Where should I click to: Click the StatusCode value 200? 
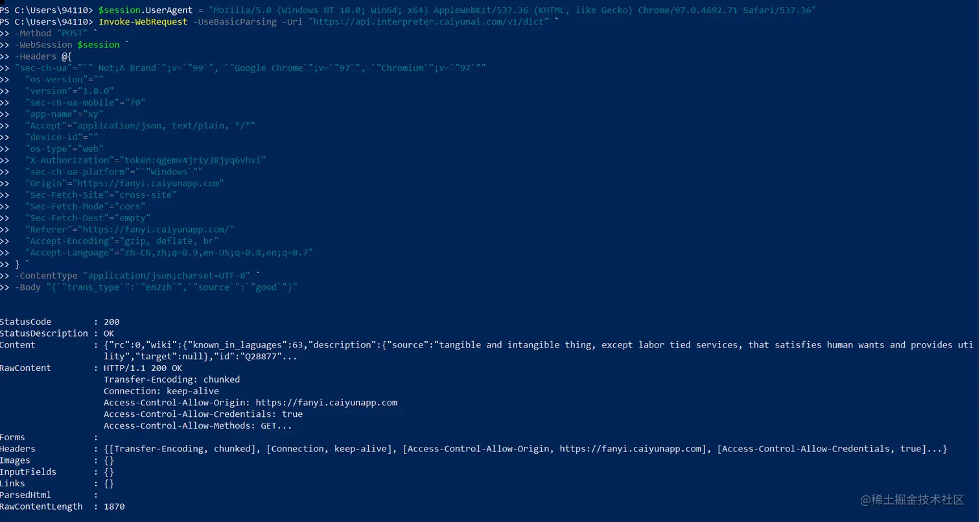(111, 322)
